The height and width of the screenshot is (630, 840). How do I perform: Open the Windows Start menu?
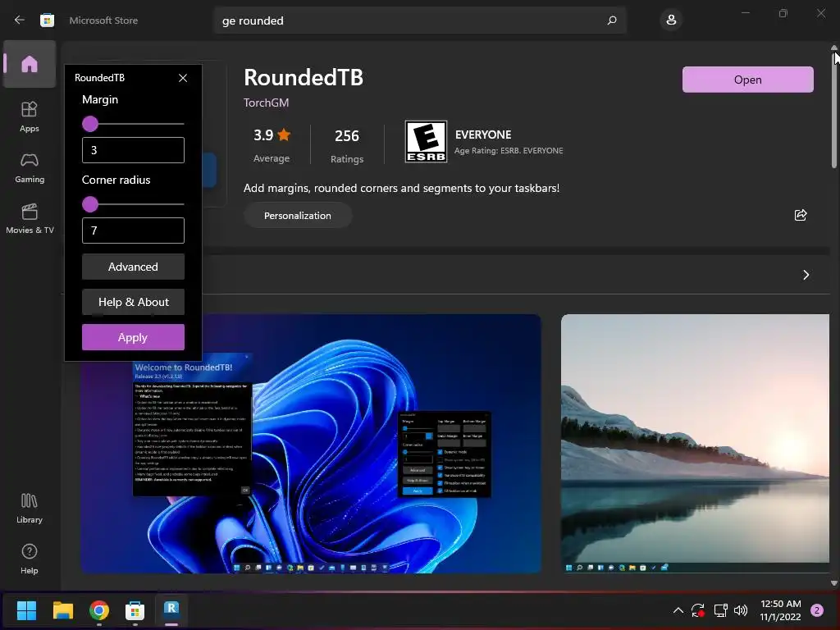pos(26,609)
